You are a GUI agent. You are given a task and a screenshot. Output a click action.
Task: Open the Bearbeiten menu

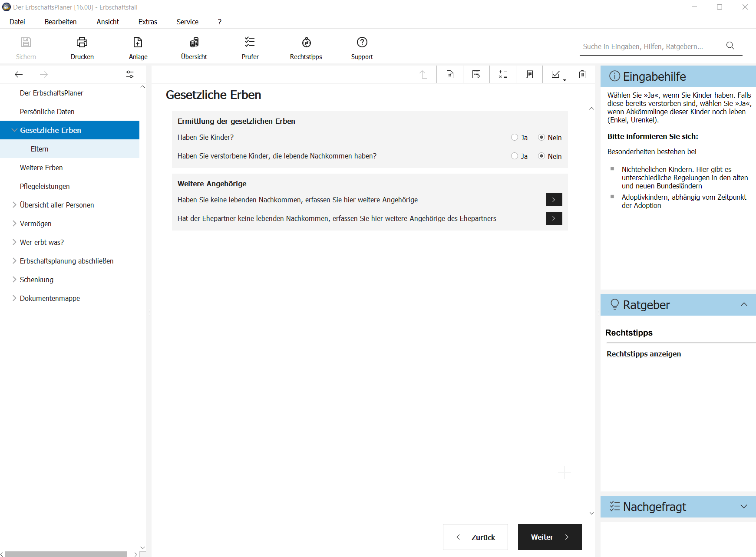click(60, 22)
